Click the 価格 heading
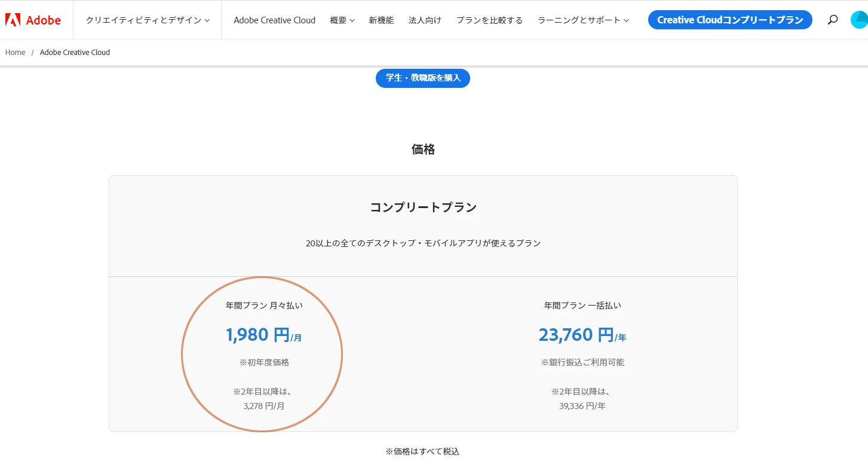 423,149
